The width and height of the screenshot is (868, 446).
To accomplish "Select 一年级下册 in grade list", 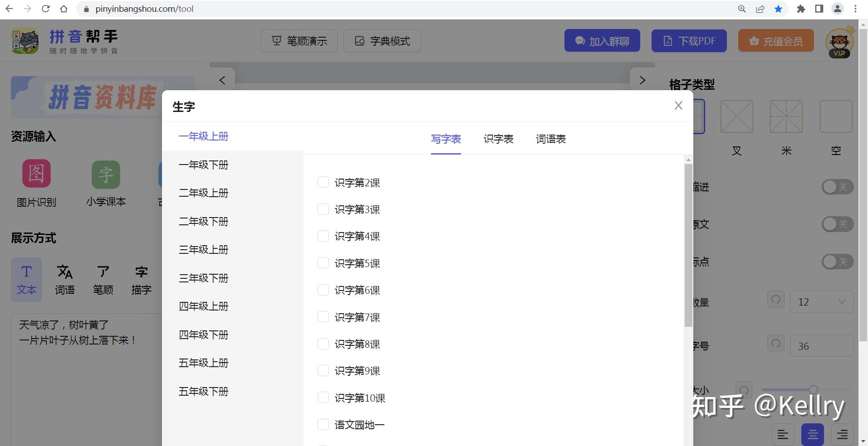I will click(233, 165).
